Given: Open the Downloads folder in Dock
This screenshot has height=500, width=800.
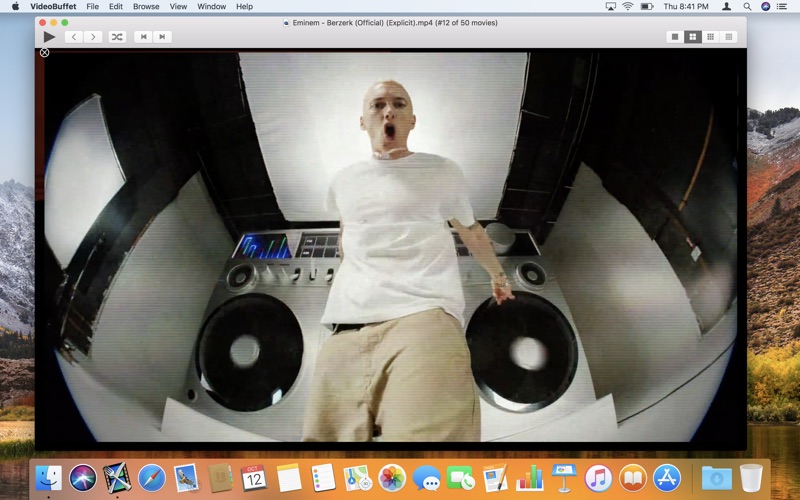Looking at the screenshot, I should click(716, 479).
